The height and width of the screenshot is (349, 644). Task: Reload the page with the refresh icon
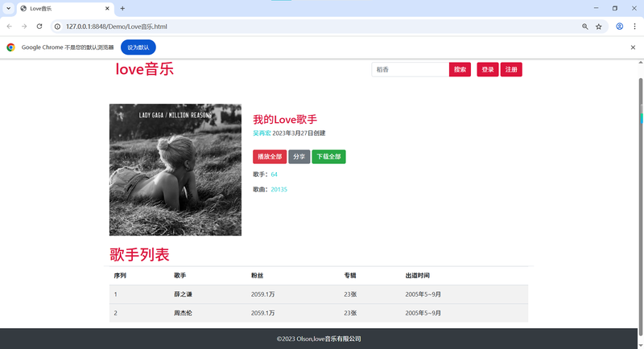pos(39,27)
